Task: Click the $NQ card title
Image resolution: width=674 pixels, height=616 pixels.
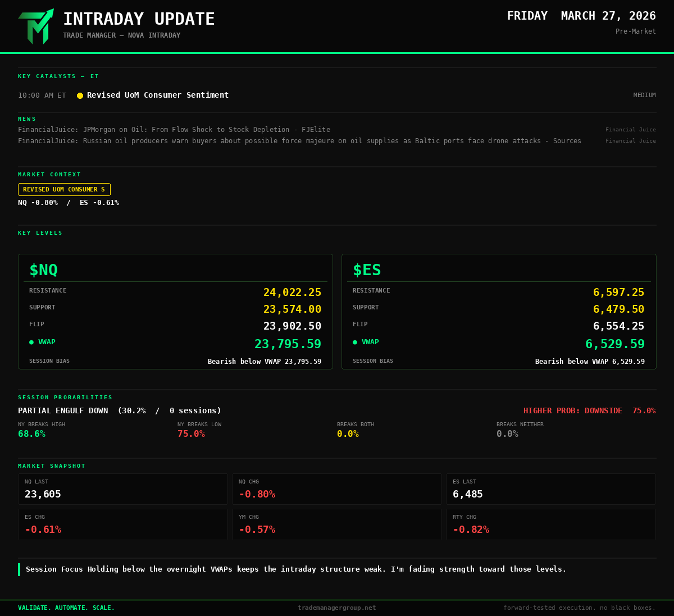Action: click(x=43, y=270)
